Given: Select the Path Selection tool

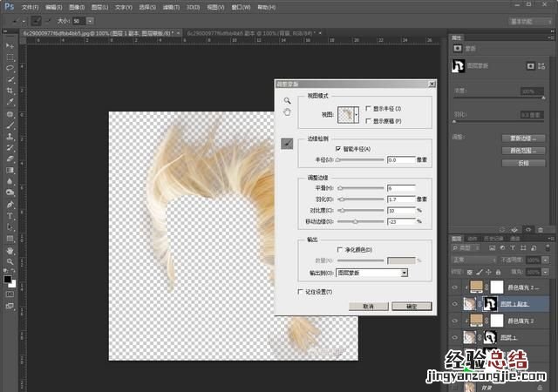Looking at the screenshot, I should (10, 227).
